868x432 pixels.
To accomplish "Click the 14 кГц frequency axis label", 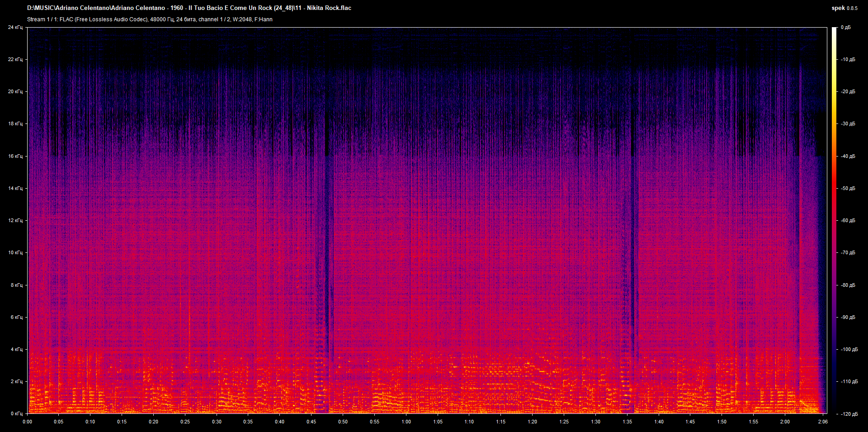I will [x=15, y=189].
